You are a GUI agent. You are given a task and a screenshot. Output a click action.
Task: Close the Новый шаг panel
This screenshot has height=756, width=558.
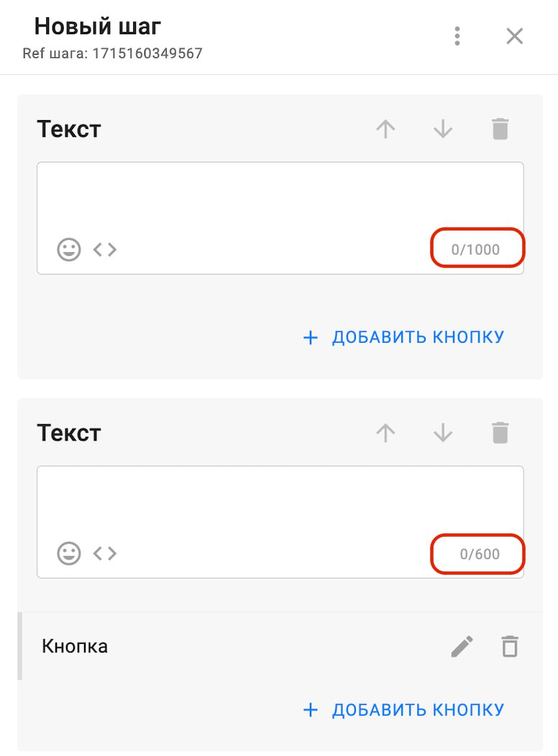(x=515, y=36)
